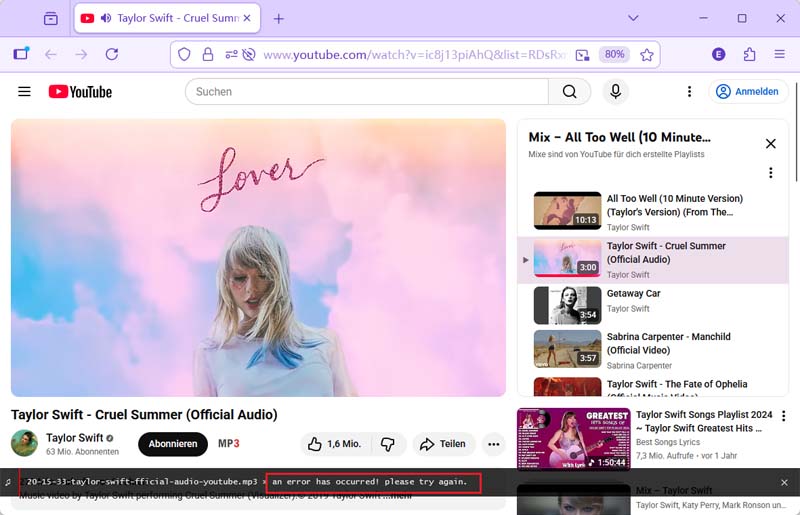Open the extensions puzzle icon
This screenshot has width=800, height=515.
tap(749, 54)
